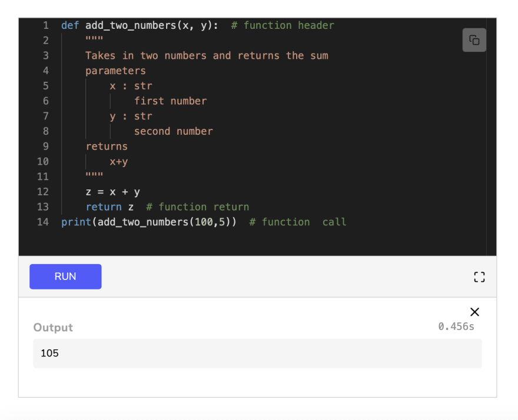Click closing triple quotes on line 11

coord(94,174)
